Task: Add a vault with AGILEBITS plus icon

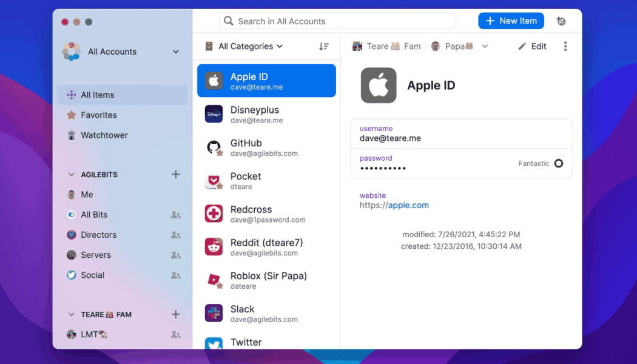Action: coord(175,175)
